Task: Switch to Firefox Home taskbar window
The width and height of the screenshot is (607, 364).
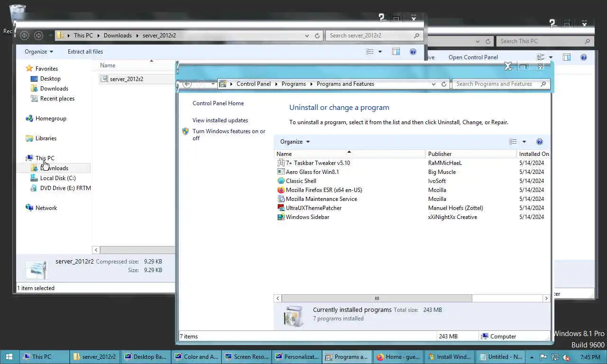Action: pyautogui.click(x=398, y=357)
